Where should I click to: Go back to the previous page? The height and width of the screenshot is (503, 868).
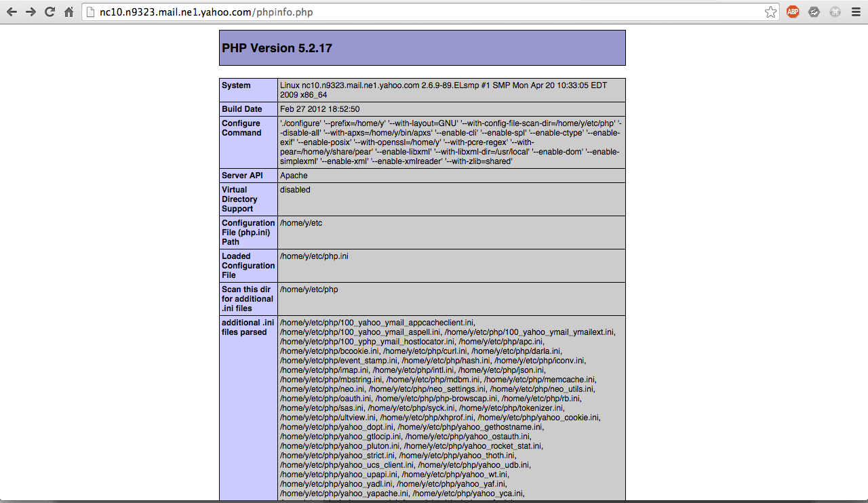[12, 12]
